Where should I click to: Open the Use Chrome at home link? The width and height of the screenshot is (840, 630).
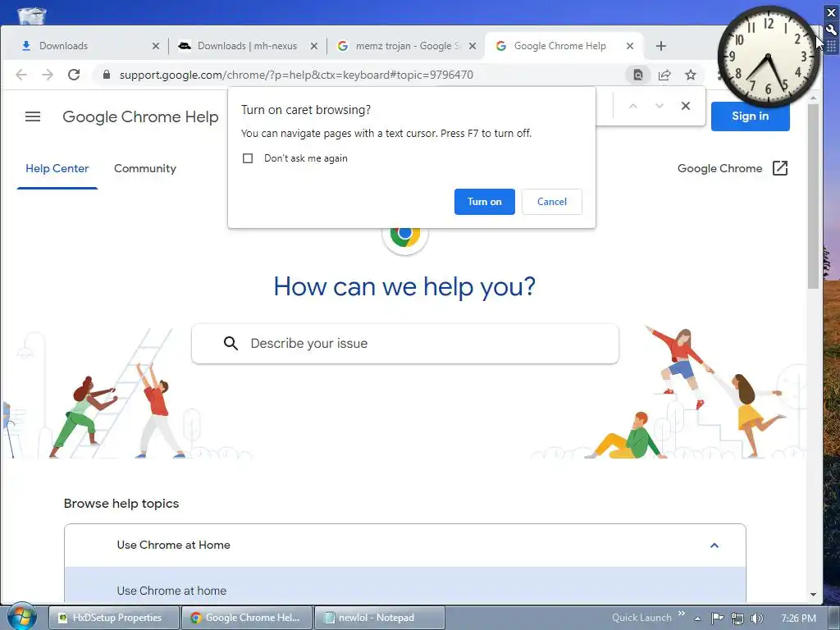point(171,591)
